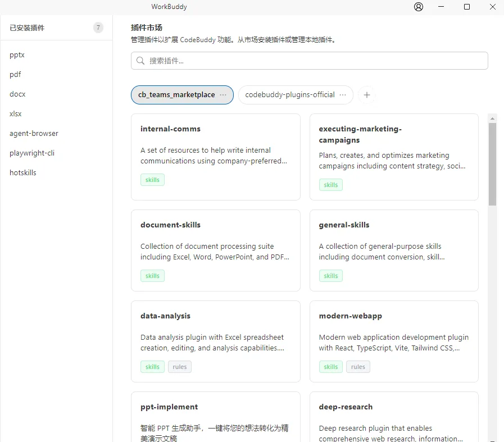
Task: Click the plugin list scrollbar thumb
Action: pyautogui.click(x=492, y=164)
